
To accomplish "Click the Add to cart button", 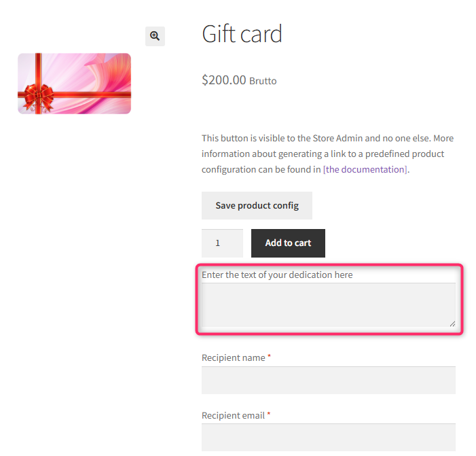I will [288, 243].
